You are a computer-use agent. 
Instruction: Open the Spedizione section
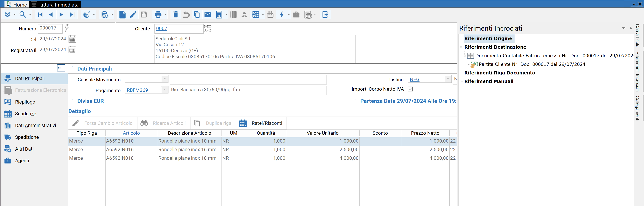pyautogui.click(x=34, y=137)
